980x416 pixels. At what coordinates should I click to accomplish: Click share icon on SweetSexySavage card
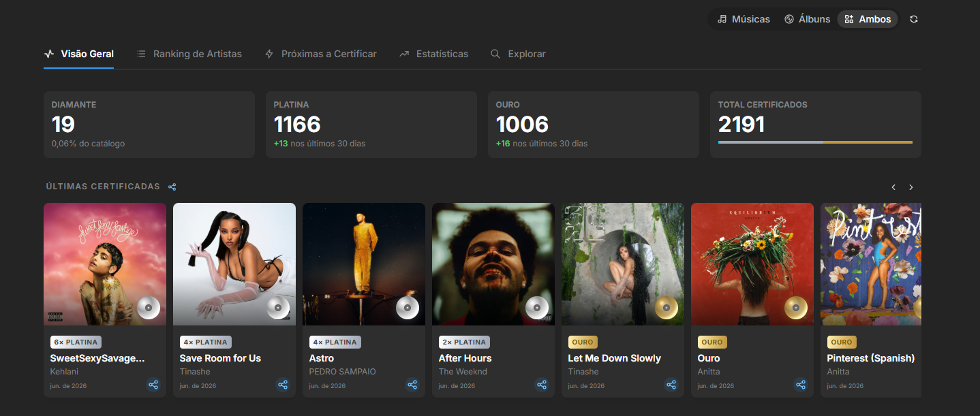pyautogui.click(x=153, y=385)
